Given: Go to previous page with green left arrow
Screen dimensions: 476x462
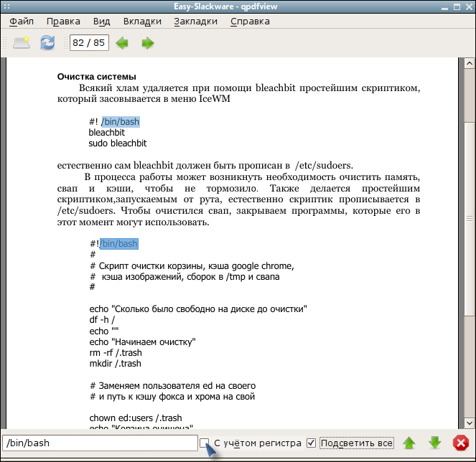Looking at the screenshot, I should click(x=122, y=43).
